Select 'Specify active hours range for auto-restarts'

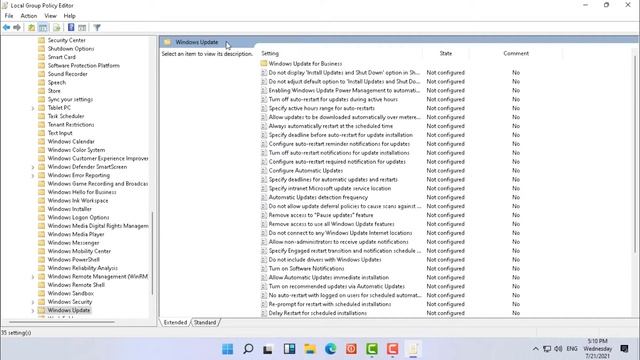click(x=322, y=108)
